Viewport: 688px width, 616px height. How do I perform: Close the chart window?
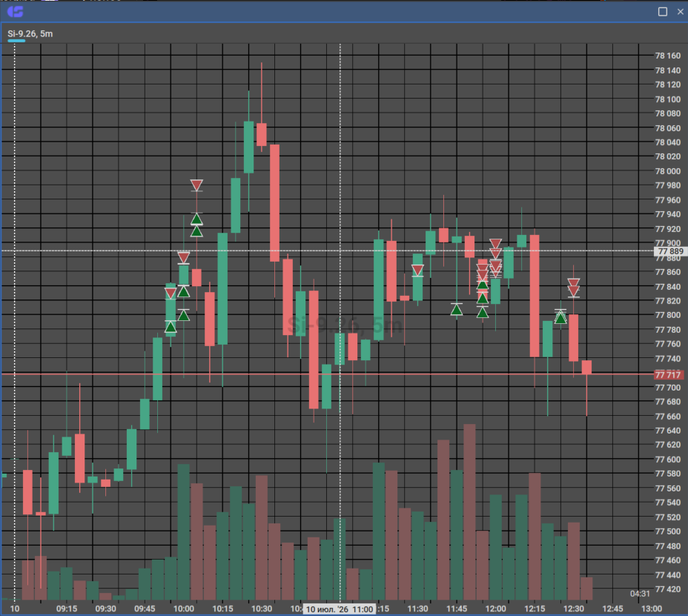click(680, 12)
